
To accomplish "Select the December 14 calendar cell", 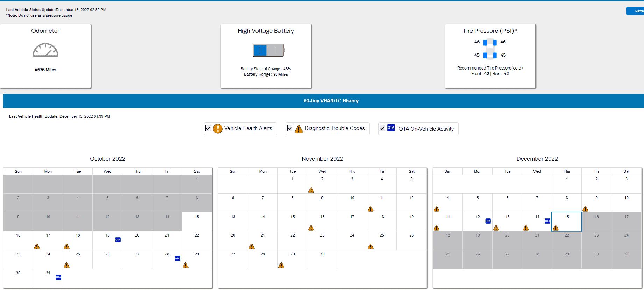I will (x=537, y=222).
